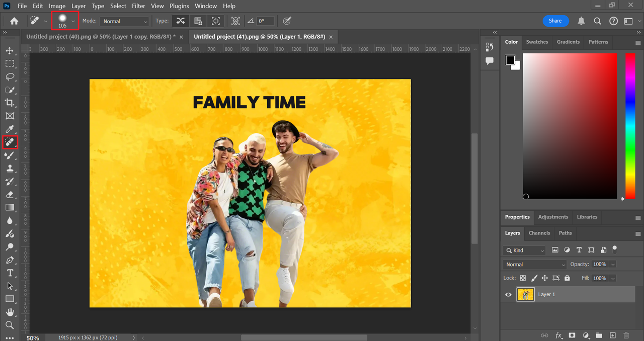
Task: Go to Home screen icon
Action: click(x=14, y=21)
